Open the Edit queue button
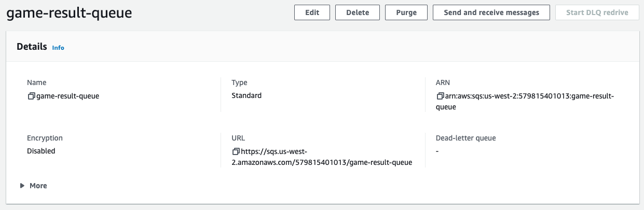 coord(312,12)
